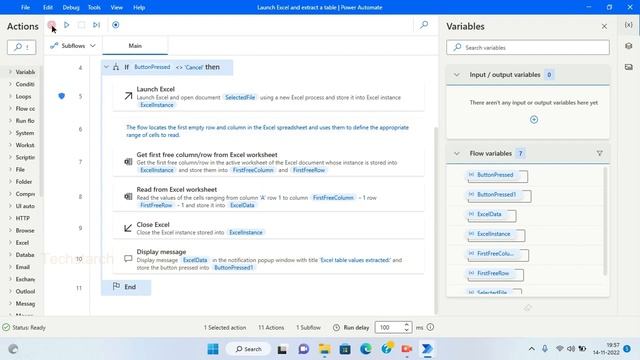Open the Debug menu
The height and width of the screenshot is (360, 640).
pos(71,7)
